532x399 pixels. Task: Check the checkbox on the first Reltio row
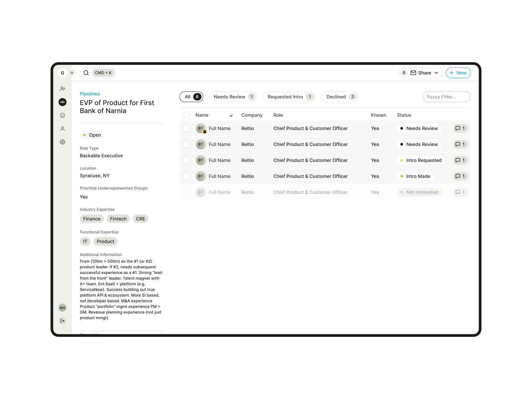[186, 128]
